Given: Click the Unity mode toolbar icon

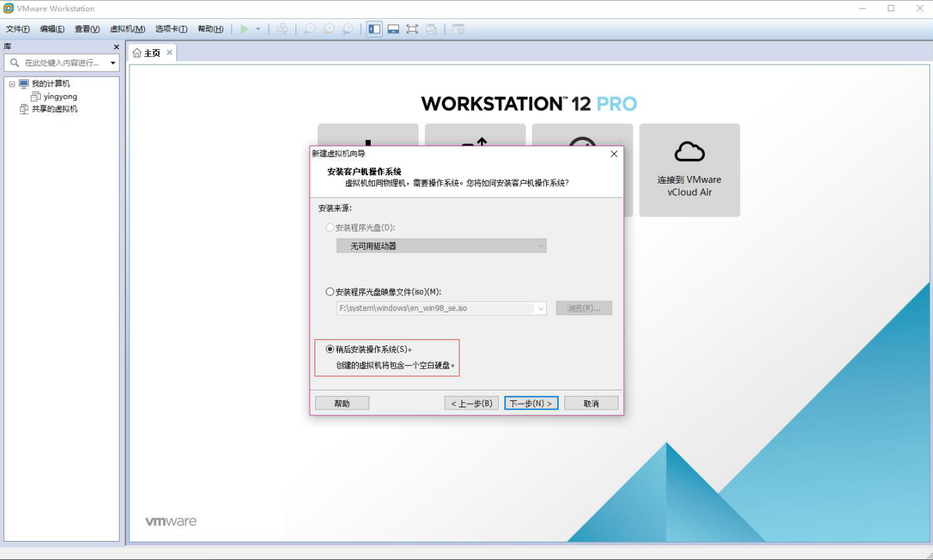Looking at the screenshot, I should 431,29.
